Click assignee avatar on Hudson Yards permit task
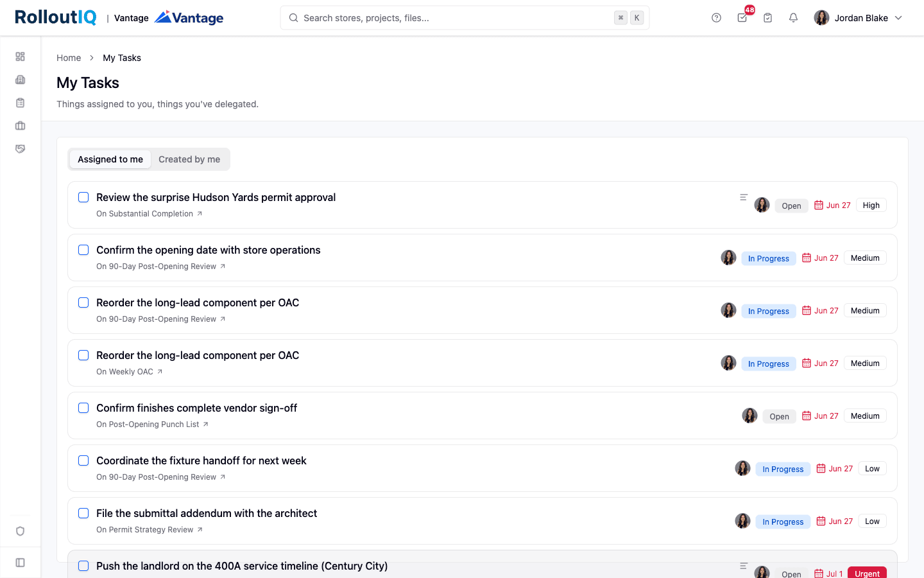Screen dimensions: 924x578 coord(762,205)
